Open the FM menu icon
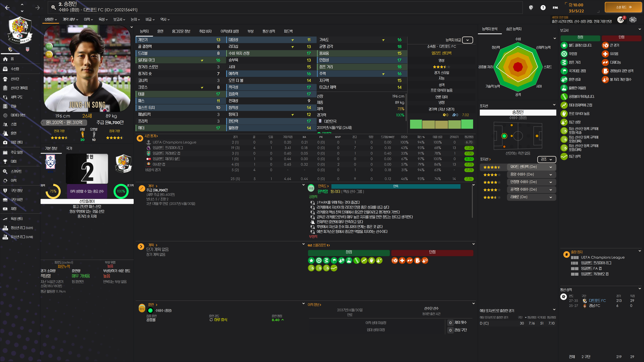Image resolution: width=644 pixels, height=362 pixels. pyautogui.click(x=555, y=8)
